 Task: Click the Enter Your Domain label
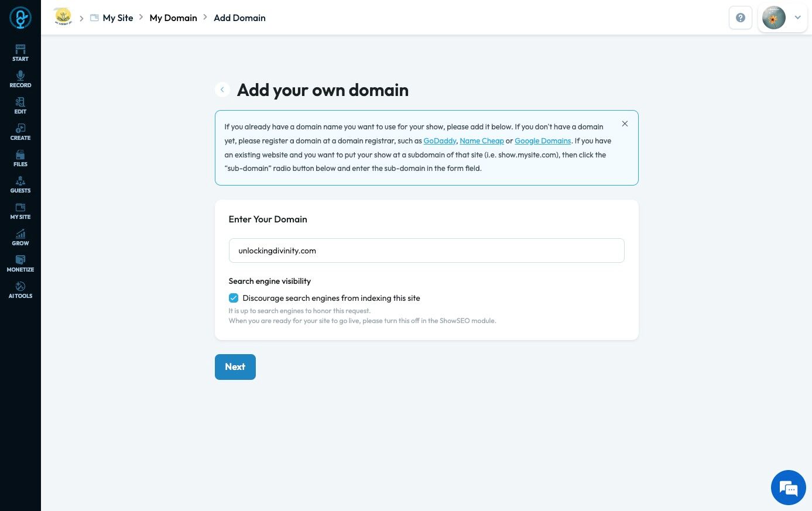click(268, 220)
